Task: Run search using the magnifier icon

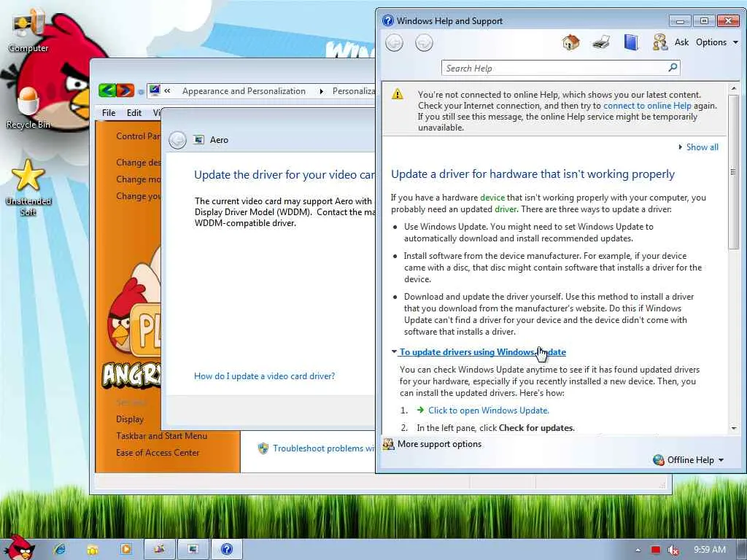Action: [673, 68]
